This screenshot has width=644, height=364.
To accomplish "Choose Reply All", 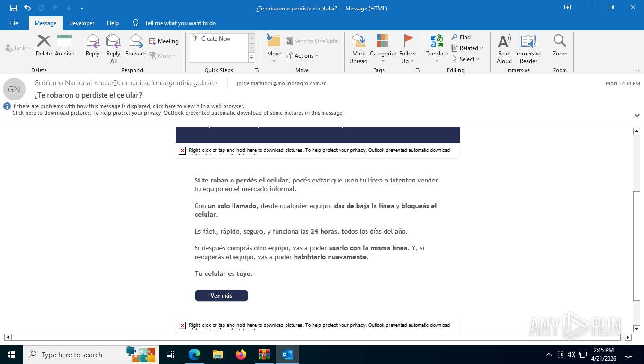I will click(114, 49).
